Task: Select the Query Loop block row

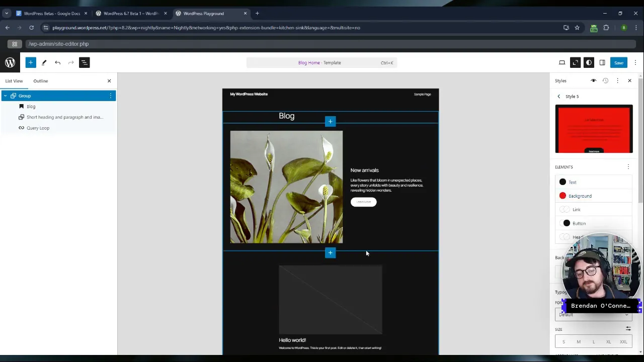Action: (x=58, y=128)
